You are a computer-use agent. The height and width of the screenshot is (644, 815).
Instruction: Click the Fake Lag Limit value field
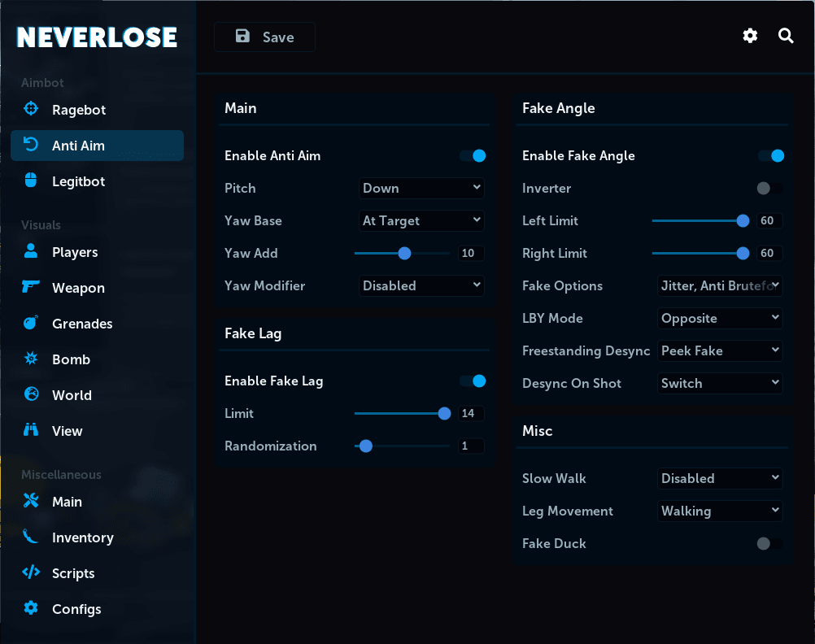click(471, 413)
